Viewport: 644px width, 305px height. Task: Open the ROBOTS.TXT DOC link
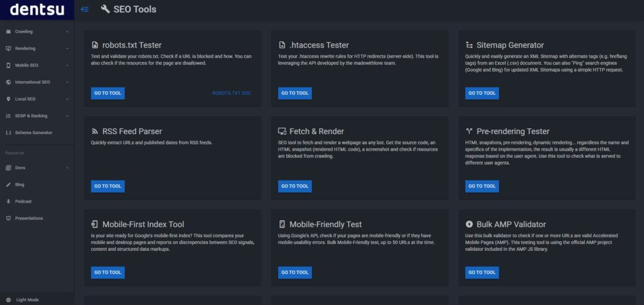coord(231,93)
